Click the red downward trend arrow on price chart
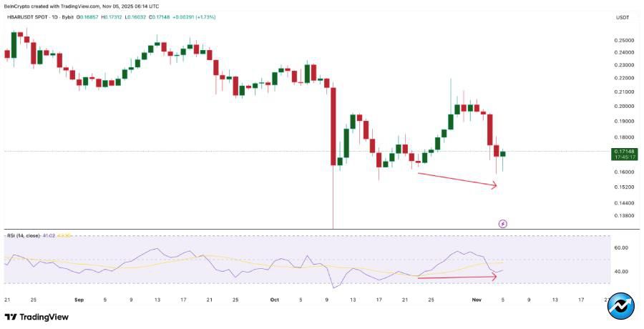Image resolution: width=644 pixels, height=329 pixels. (x=457, y=180)
